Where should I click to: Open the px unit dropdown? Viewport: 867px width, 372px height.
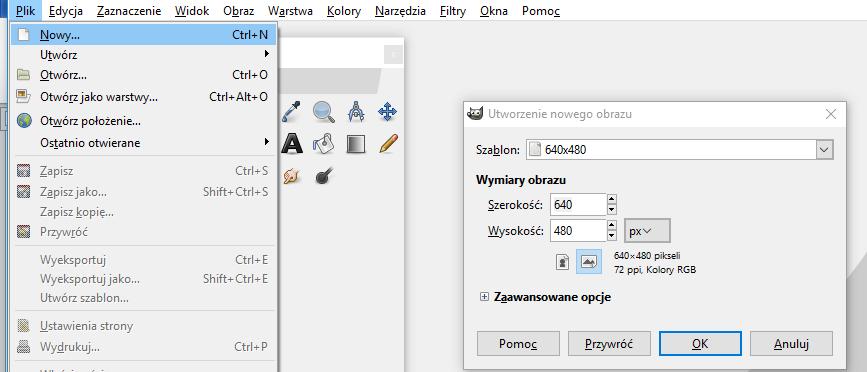click(647, 231)
